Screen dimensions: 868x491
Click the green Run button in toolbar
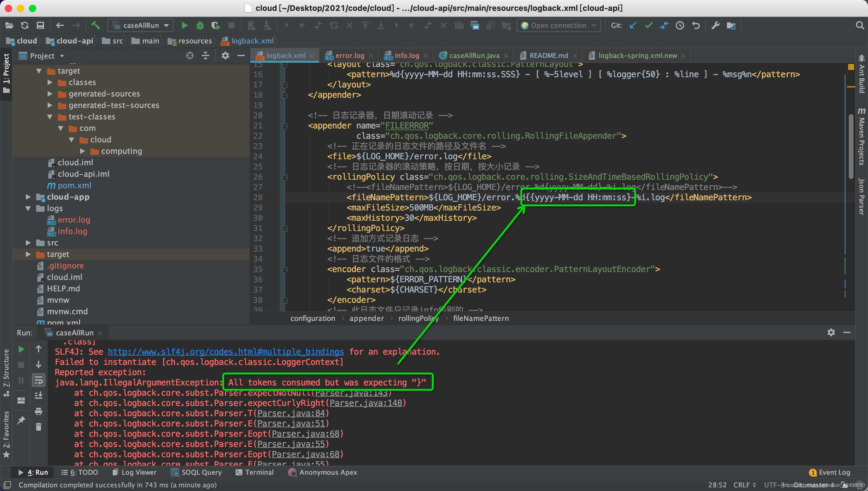pos(184,25)
